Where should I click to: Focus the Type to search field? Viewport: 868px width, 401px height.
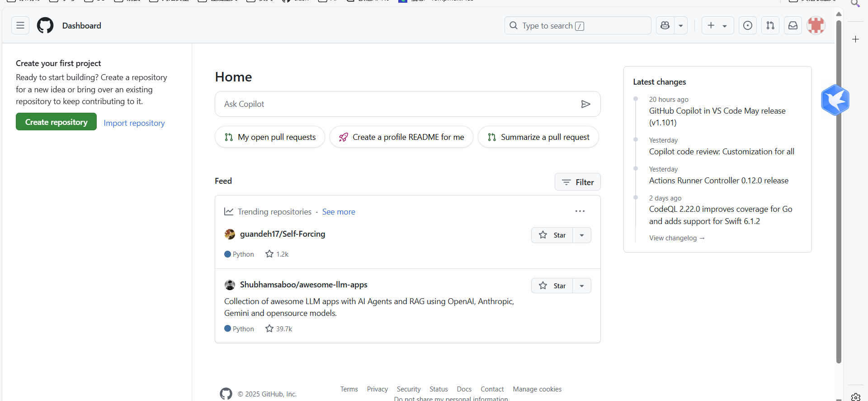[578, 25]
